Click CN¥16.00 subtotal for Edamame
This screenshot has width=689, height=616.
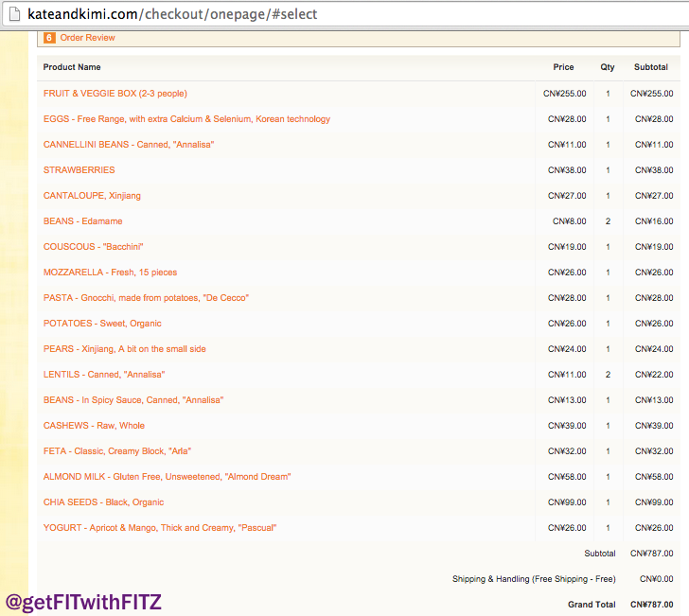[654, 221]
